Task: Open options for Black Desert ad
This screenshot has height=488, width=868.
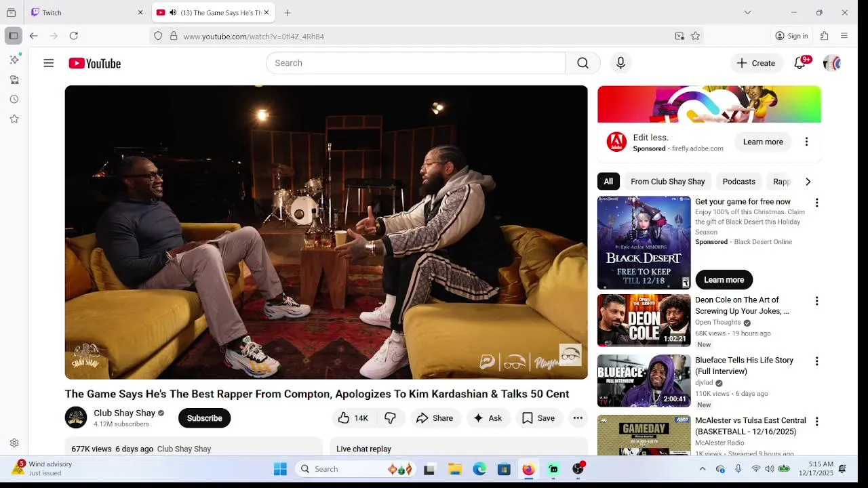Action: tap(816, 203)
